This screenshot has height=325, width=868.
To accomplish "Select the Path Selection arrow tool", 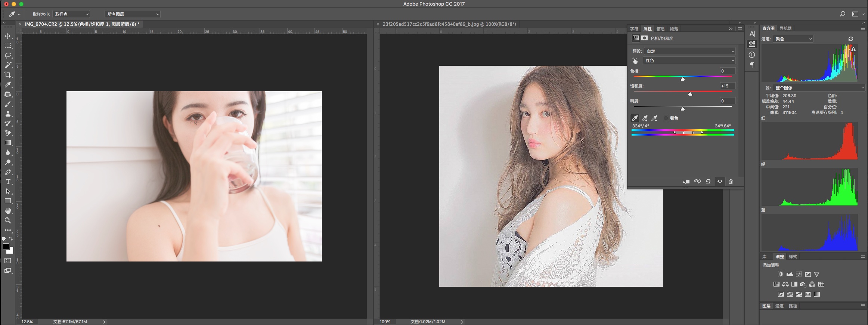I will click(8, 191).
